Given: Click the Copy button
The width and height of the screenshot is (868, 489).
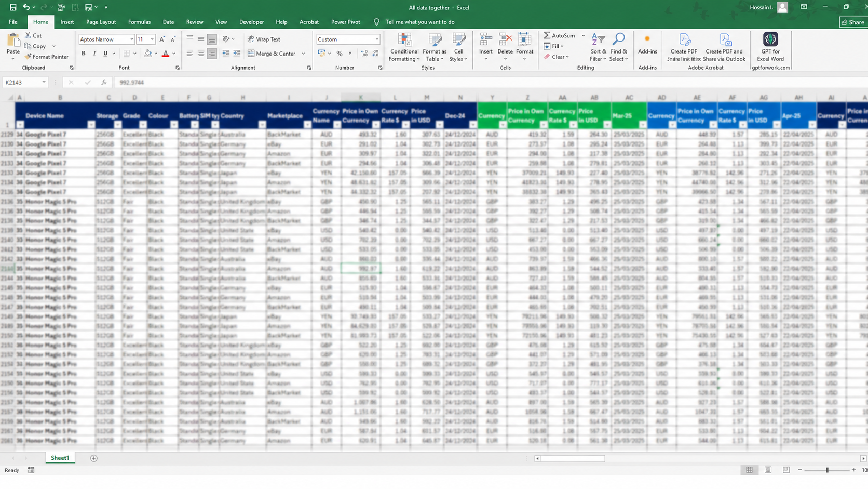Looking at the screenshot, I should (x=35, y=46).
